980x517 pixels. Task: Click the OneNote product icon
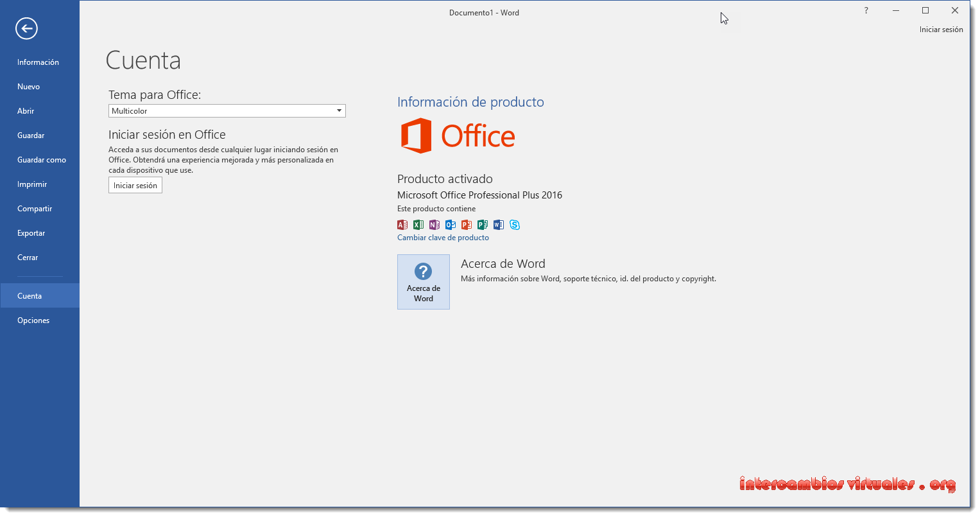point(434,225)
